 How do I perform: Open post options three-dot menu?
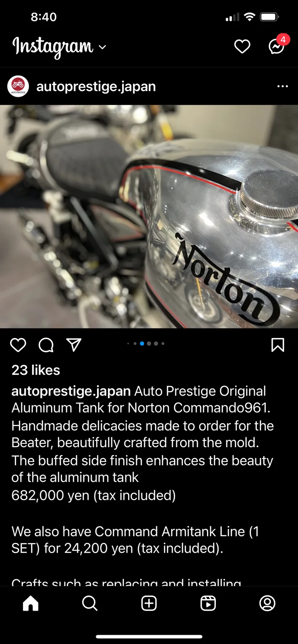pyautogui.click(x=283, y=86)
